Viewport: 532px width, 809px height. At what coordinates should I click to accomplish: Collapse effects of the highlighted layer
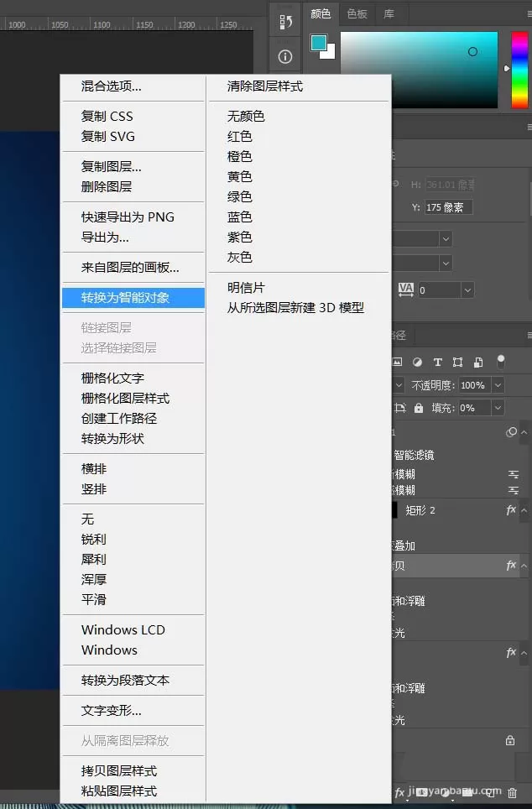(524, 566)
